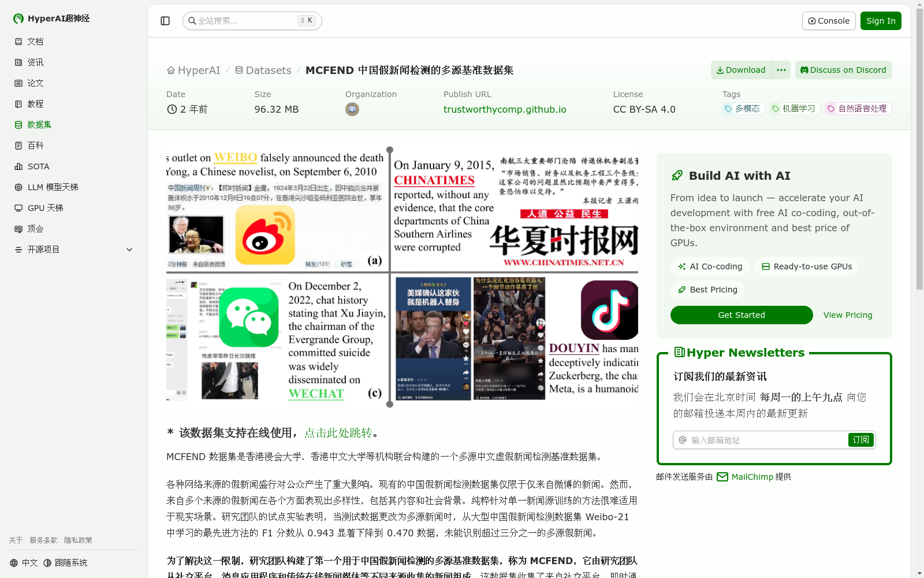The width and height of the screenshot is (924, 578).
Task: Click the Best Pricing chip
Action: [707, 290]
